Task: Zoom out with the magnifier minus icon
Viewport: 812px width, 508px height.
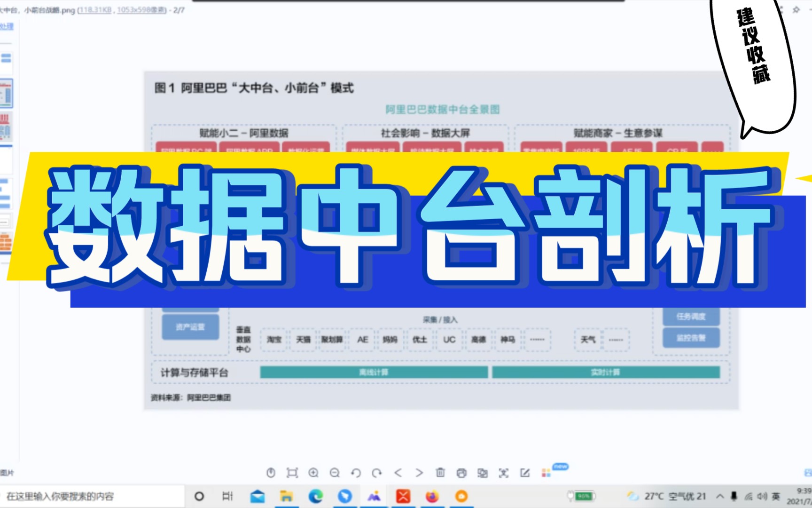Action: pyautogui.click(x=335, y=473)
